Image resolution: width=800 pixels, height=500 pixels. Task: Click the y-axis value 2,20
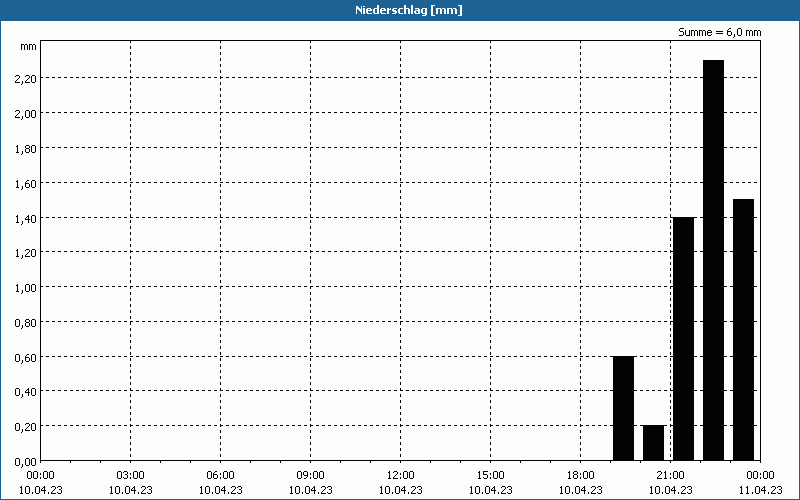[26, 79]
